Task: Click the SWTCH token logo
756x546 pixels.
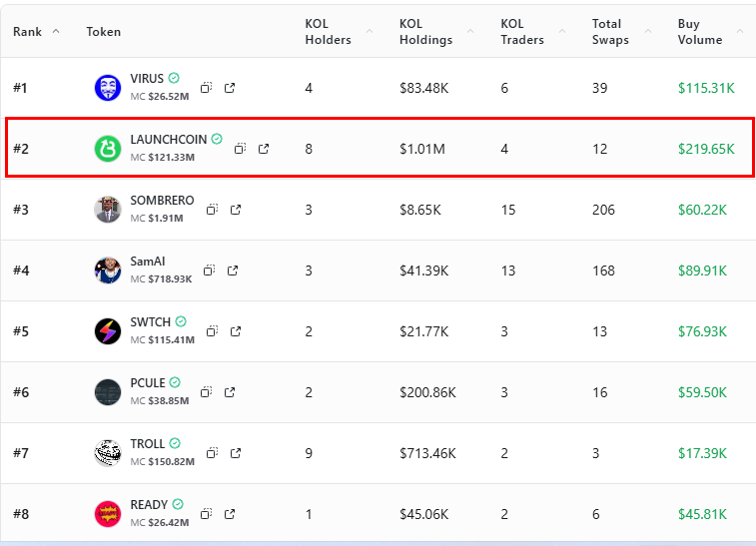Action: tap(108, 330)
